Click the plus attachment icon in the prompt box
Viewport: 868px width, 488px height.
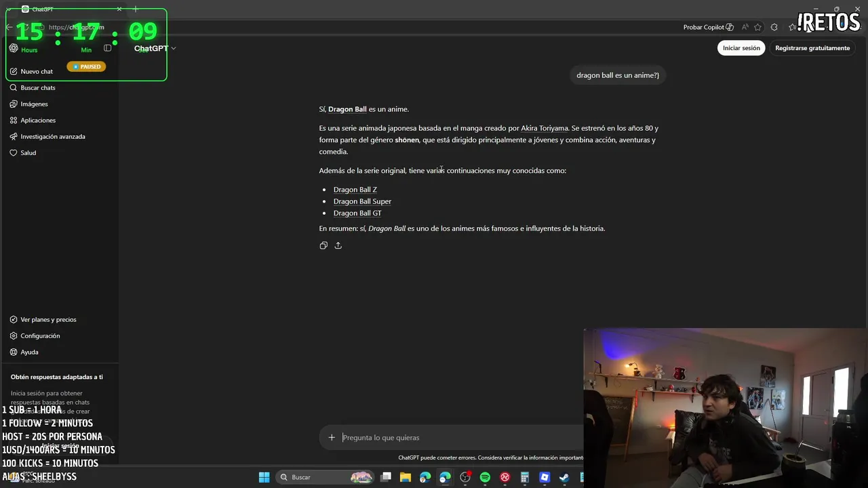point(332,437)
